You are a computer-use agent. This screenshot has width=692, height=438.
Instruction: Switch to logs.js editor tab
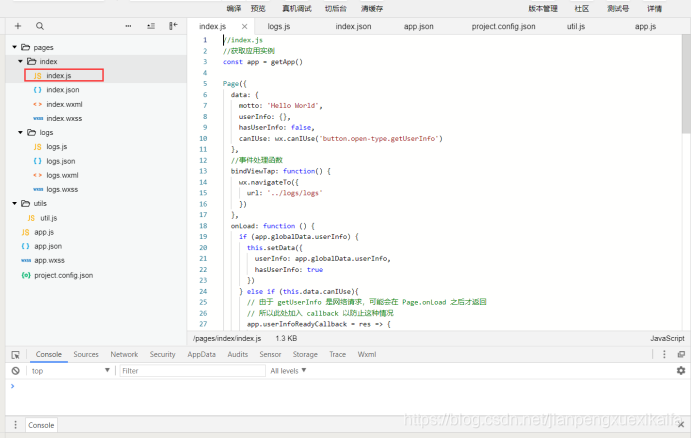point(279,26)
